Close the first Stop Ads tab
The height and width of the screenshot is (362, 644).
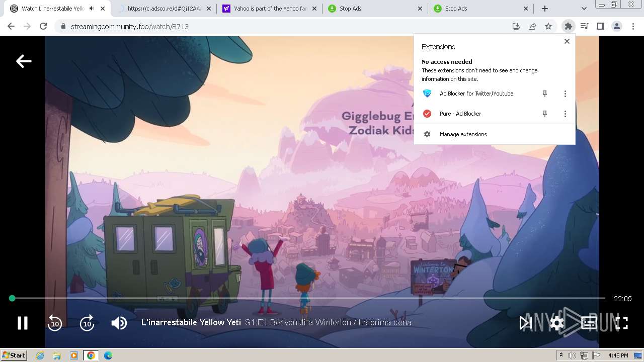click(x=421, y=9)
